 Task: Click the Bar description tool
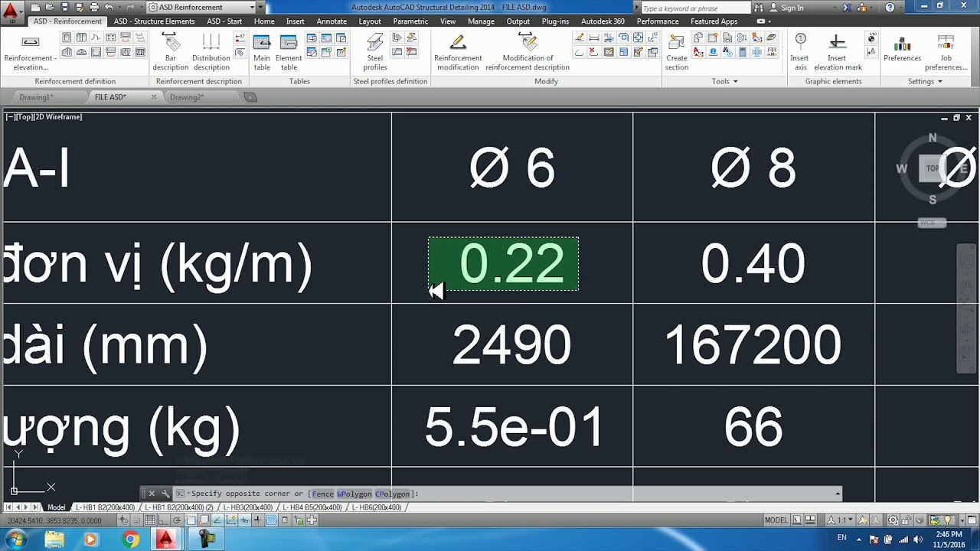pyautogui.click(x=170, y=51)
